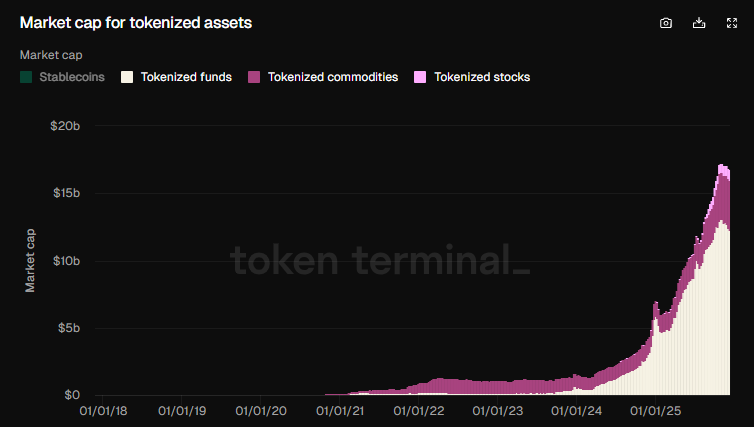754x427 pixels.
Task: Click the dark green Stablecoins swatch
Action: [x=26, y=77]
